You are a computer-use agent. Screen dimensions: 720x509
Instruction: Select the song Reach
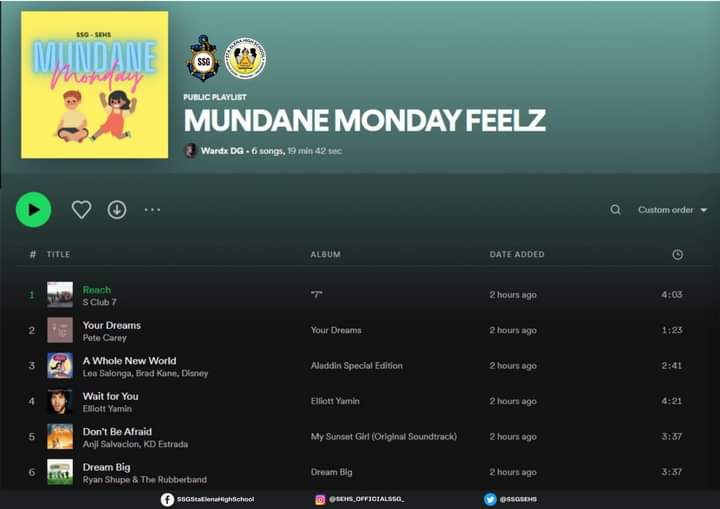[96, 290]
